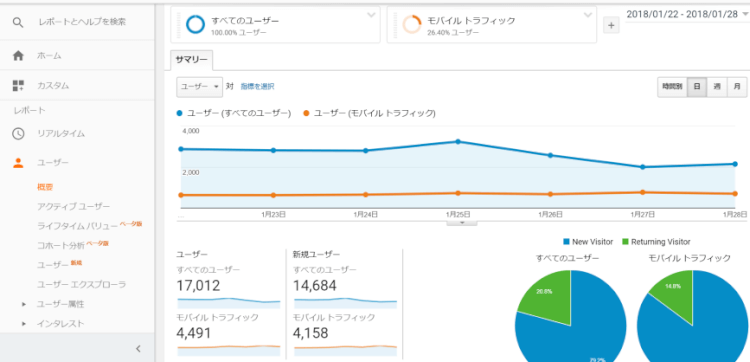Click the 17,012 users value

pos(198,286)
